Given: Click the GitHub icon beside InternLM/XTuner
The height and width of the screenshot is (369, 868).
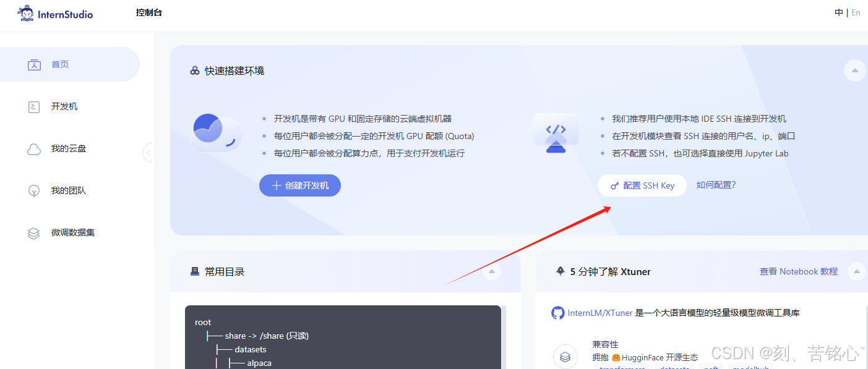Looking at the screenshot, I should tap(558, 313).
